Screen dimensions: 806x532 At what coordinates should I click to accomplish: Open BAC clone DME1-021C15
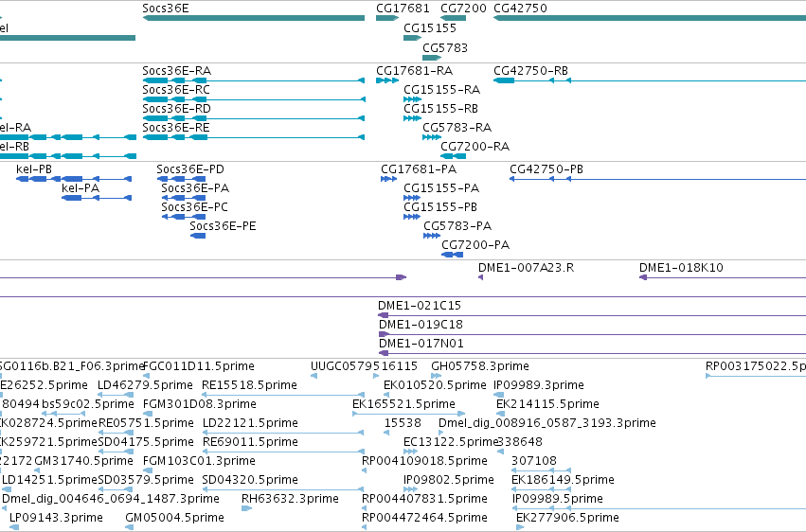pos(592,315)
